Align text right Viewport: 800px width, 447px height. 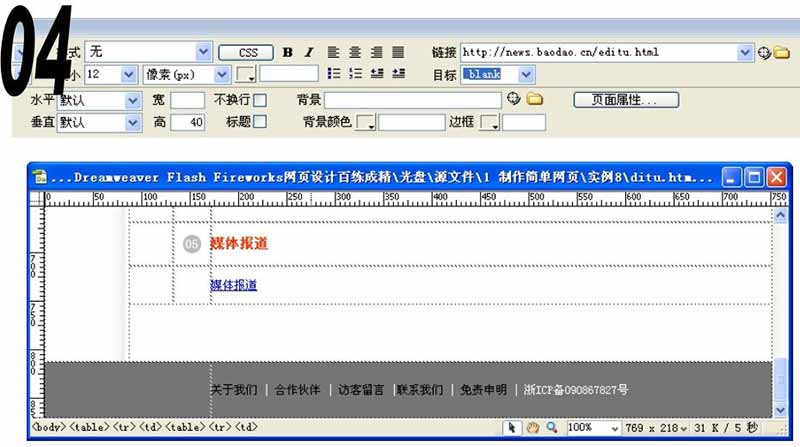(x=377, y=52)
